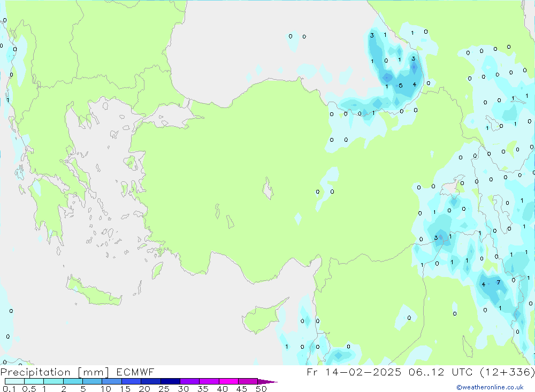Click the legend tick label '50'
Screen dimensions: 535x392
261,389
